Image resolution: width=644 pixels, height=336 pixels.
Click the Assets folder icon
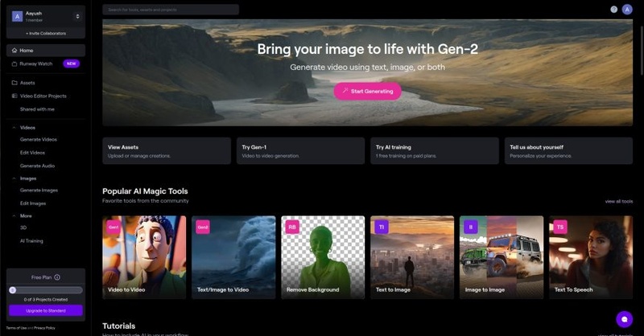14,83
